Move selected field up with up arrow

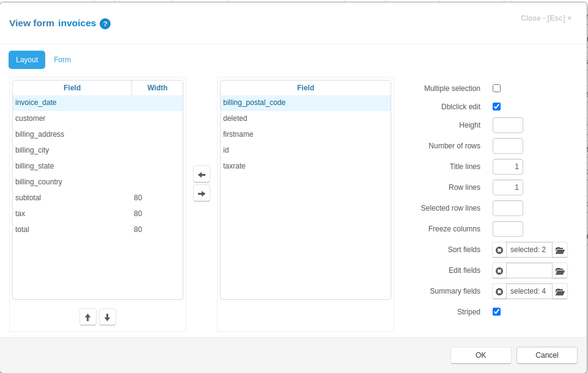(88, 317)
